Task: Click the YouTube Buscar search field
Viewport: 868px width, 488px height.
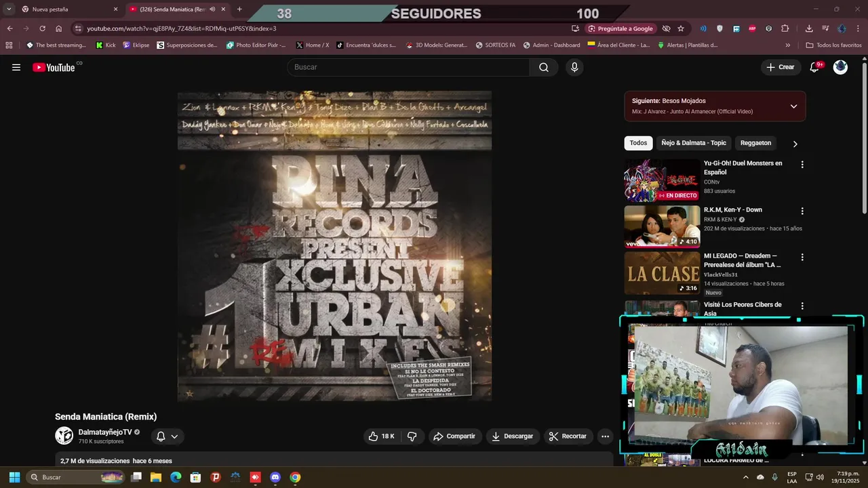Action: 408,67
